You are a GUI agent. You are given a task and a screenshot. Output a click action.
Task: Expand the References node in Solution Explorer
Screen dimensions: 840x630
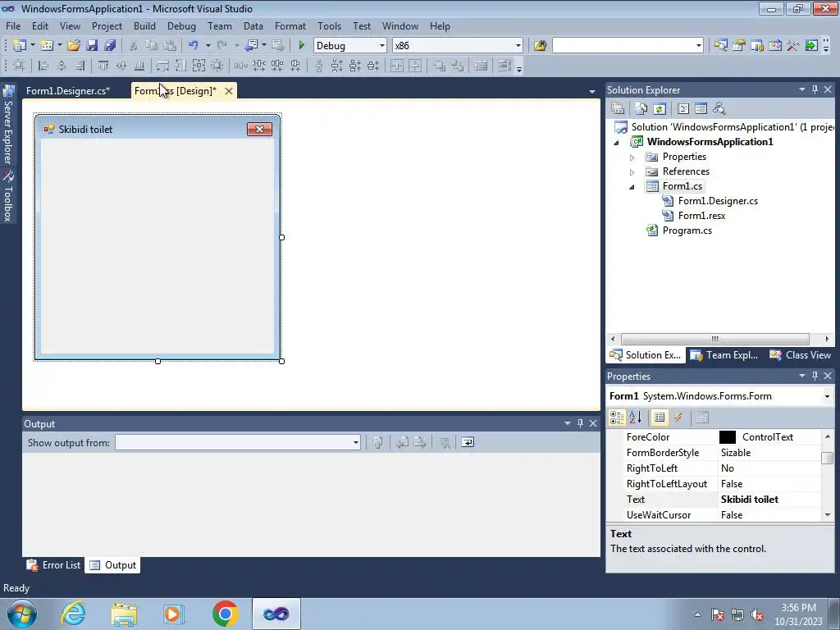coord(632,172)
